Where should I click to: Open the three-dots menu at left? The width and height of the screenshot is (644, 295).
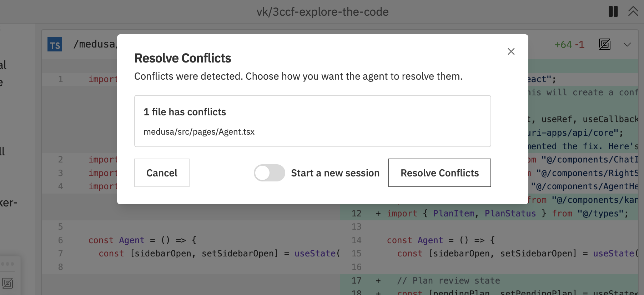pos(7,264)
